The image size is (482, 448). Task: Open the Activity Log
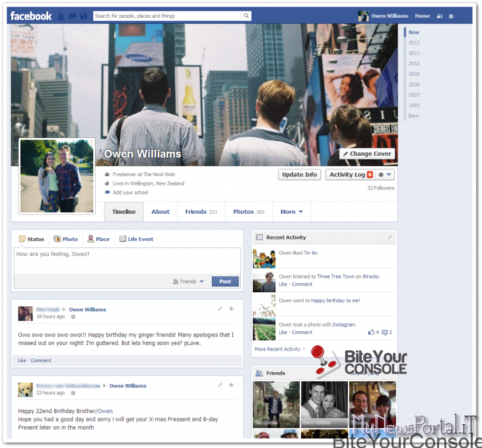point(351,175)
